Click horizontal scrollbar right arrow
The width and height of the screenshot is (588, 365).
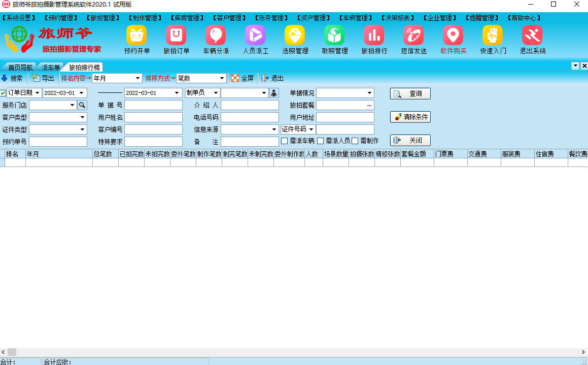(583, 352)
